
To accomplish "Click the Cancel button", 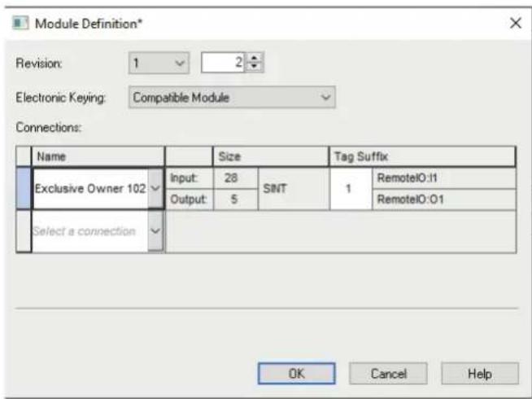I will [x=388, y=374].
